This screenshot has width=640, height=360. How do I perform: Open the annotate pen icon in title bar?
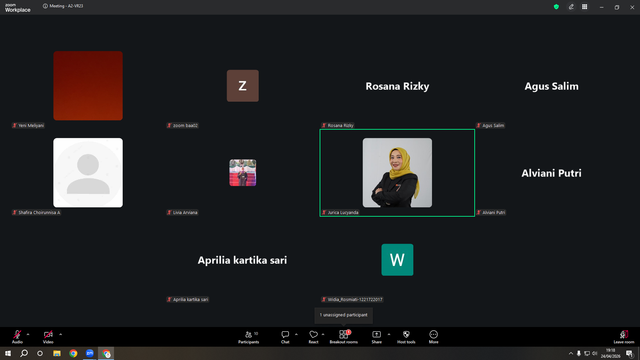click(571, 7)
